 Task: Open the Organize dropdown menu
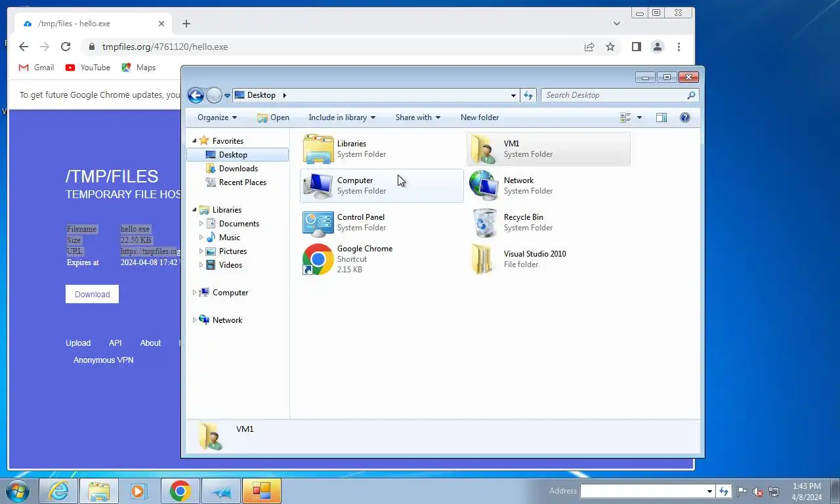tap(217, 117)
